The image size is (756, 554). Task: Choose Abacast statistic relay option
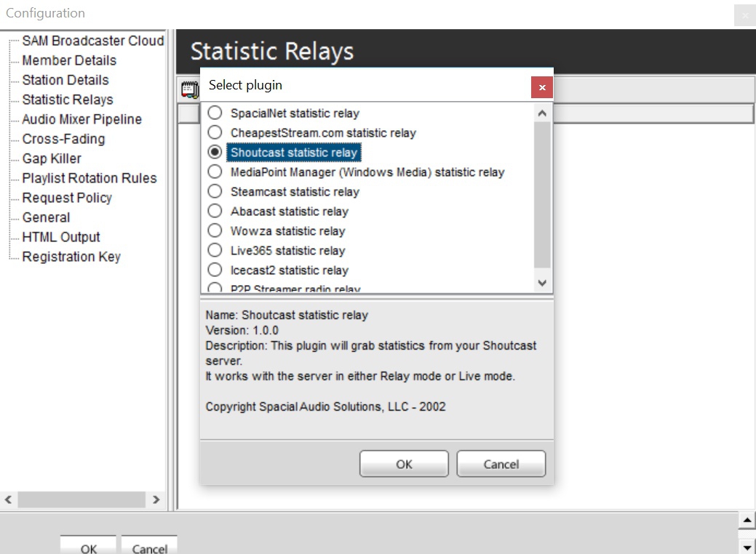pyautogui.click(x=215, y=211)
